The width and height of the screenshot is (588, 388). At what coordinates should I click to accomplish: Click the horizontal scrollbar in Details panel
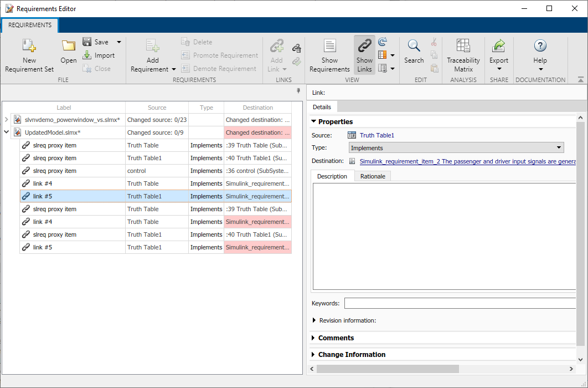click(388, 369)
